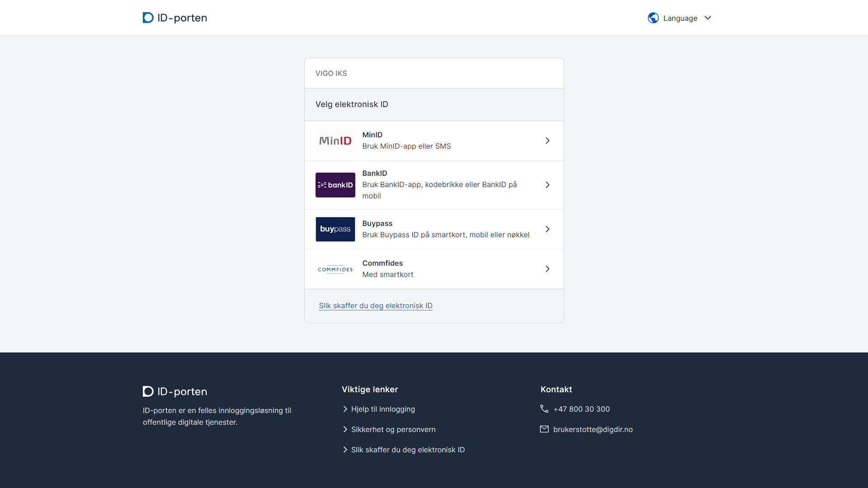Click the ID-porten logo in the header
Screen dimensions: 868x488
(175, 18)
